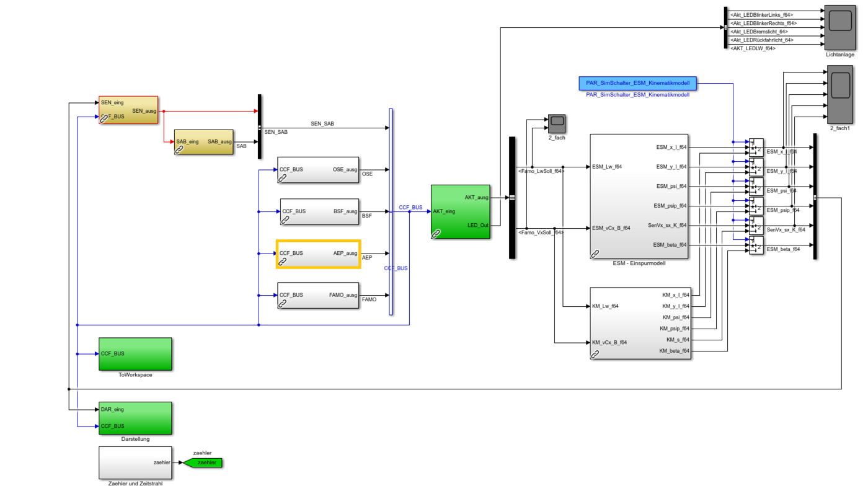
Task: Select the switch block outputting ESM_psi_f64
Action: [x=756, y=187]
